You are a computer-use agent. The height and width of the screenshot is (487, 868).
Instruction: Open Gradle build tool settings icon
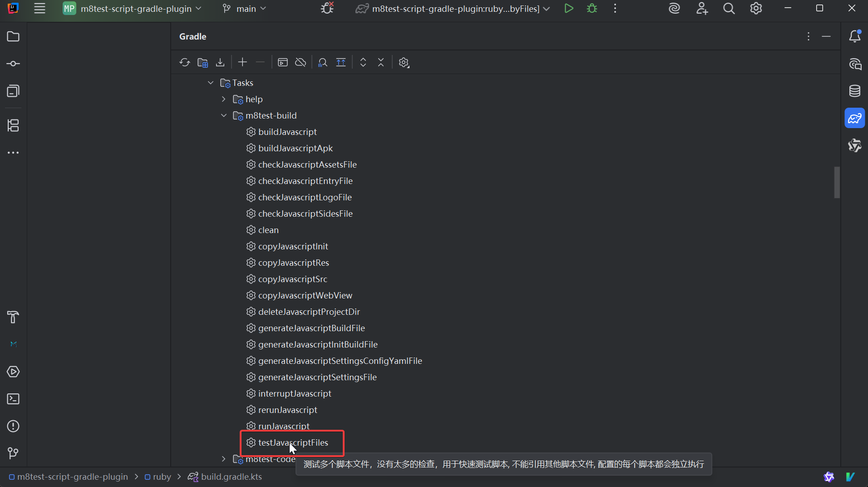click(404, 62)
